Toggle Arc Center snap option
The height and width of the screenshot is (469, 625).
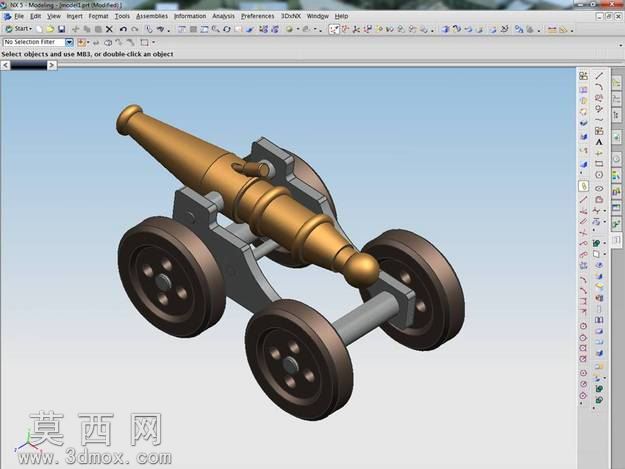[x=390, y=29]
